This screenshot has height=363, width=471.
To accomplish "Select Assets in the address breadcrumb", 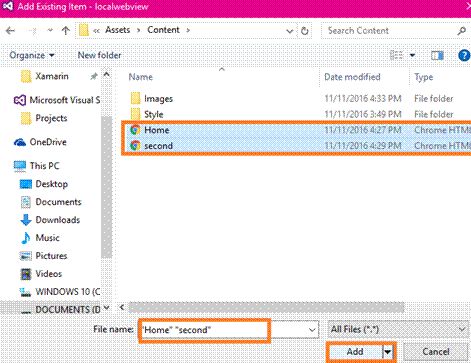I will pyautogui.click(x=118, y=30).
